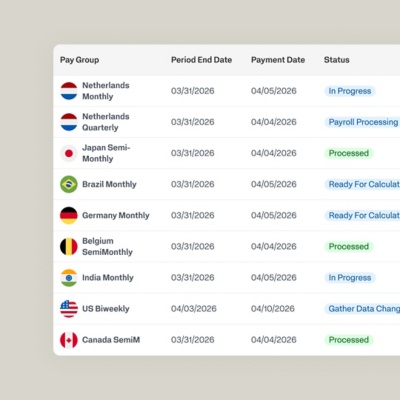
Task: Click the Netherlands Quarterly flag icon
Action: pos(69,122)
